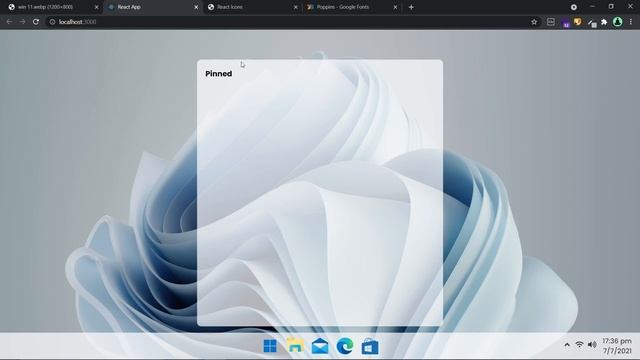Close the React App tab
This screenshot has height=360, width=640.
[196, 7]
